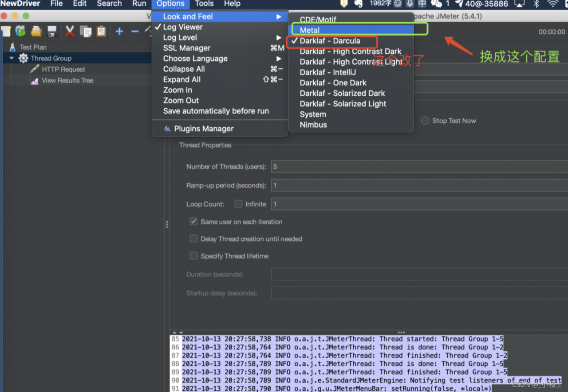Select the CDE/Motif look and feel
Image resolution: width=568 pixels, height=392 pixels.
pos(351,20)
